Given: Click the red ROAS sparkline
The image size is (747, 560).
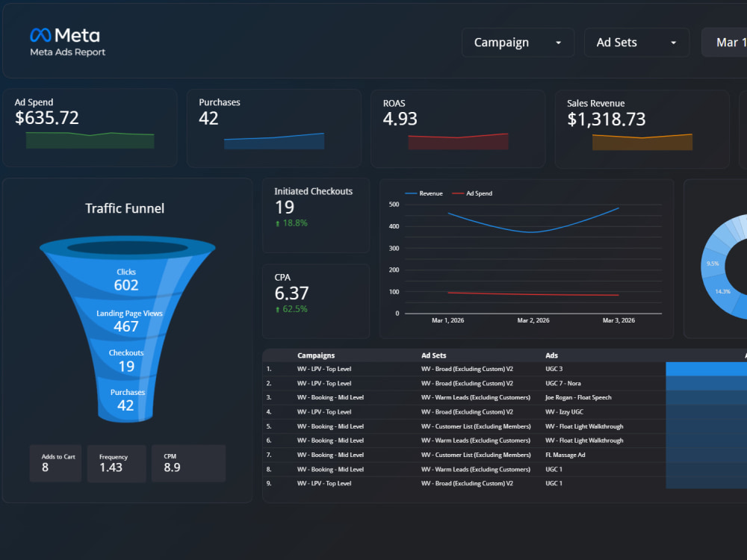Looking at the screenshot, I should (x=458, y=141).
